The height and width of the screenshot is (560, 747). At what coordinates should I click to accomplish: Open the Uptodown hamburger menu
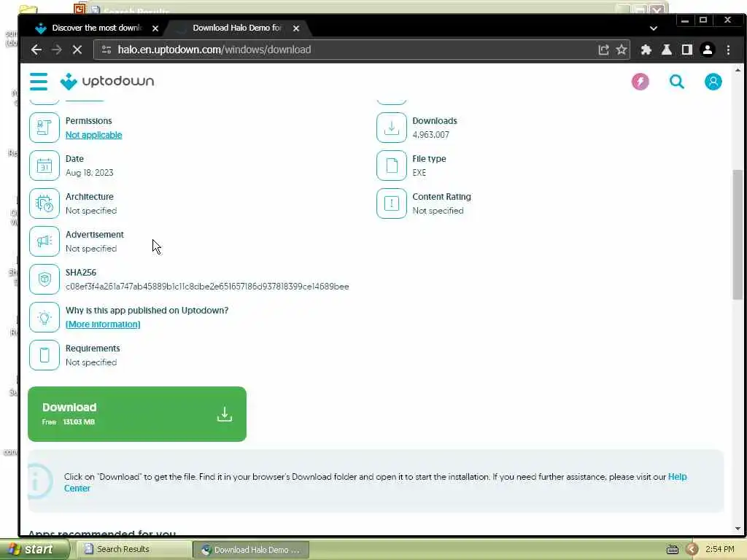coord(39,82)
